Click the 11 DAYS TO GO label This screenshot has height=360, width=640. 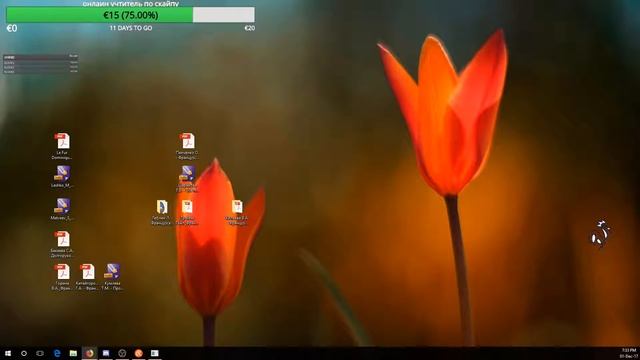[x=131, y=28]
